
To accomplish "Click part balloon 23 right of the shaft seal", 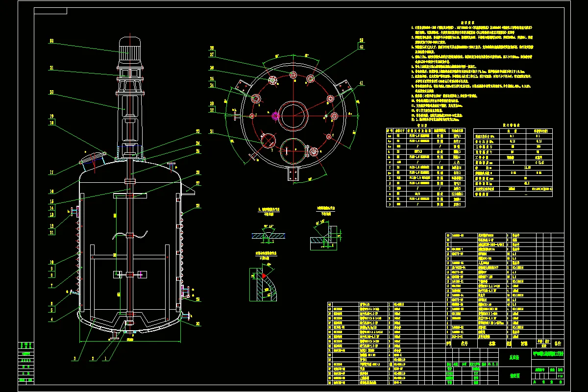I will tap(198, 131).
